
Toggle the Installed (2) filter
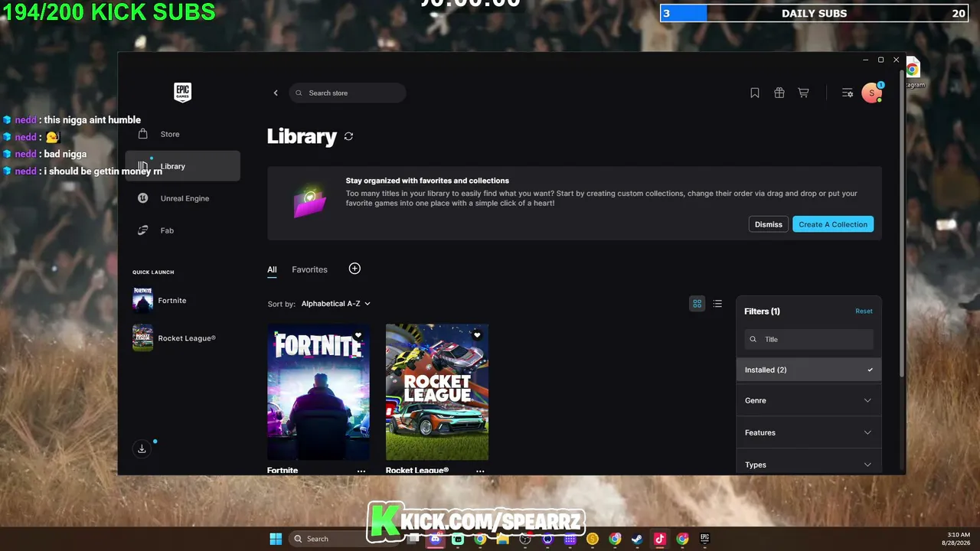pyautogui.click(x=808, y=370)
